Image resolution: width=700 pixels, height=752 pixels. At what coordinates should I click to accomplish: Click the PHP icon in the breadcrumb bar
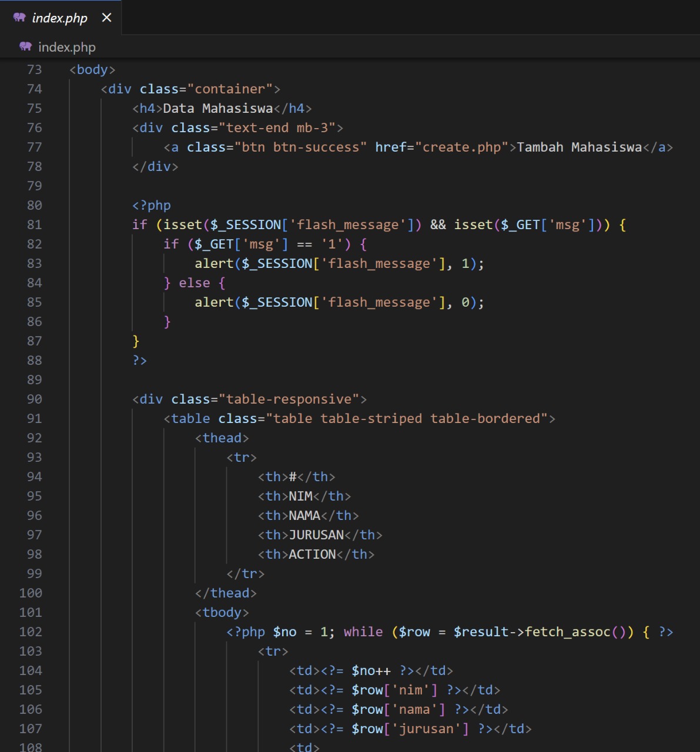coord(25,46)
